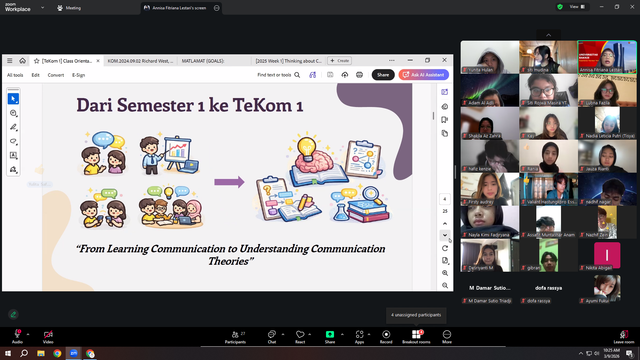Open the bookmarks panel in the right rail
This screenshot has width=640, height=360.
[444, 120]
